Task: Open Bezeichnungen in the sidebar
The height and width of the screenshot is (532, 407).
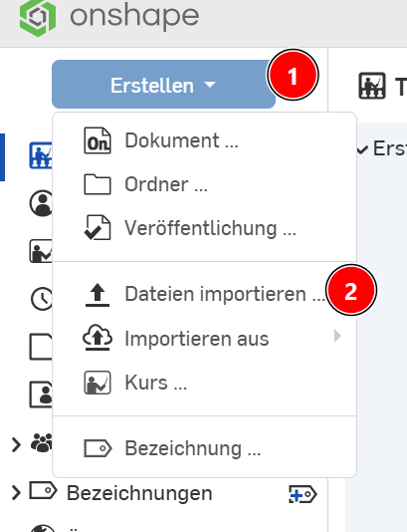Action: (139, 493)
